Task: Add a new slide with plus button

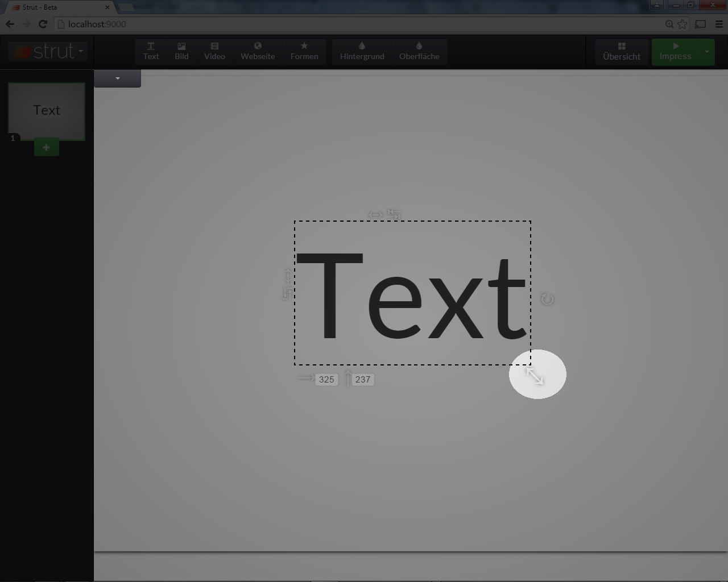Action: pos(46,148)
